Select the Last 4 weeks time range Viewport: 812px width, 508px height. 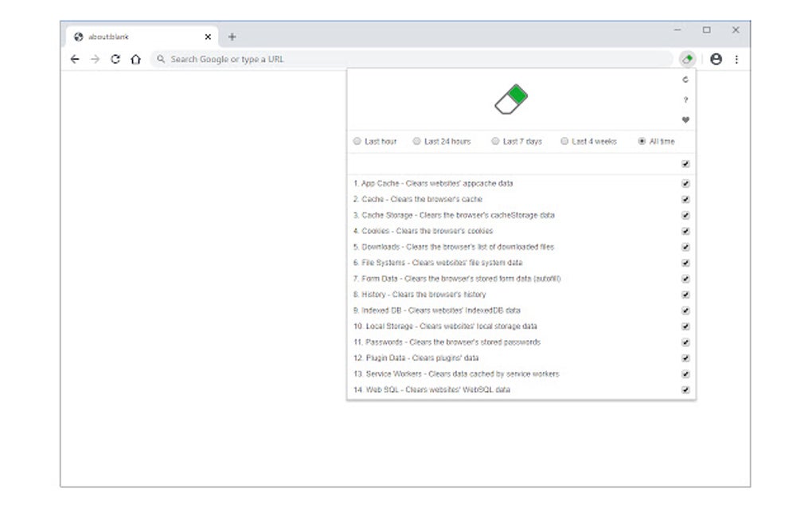[x=564, y=140]
